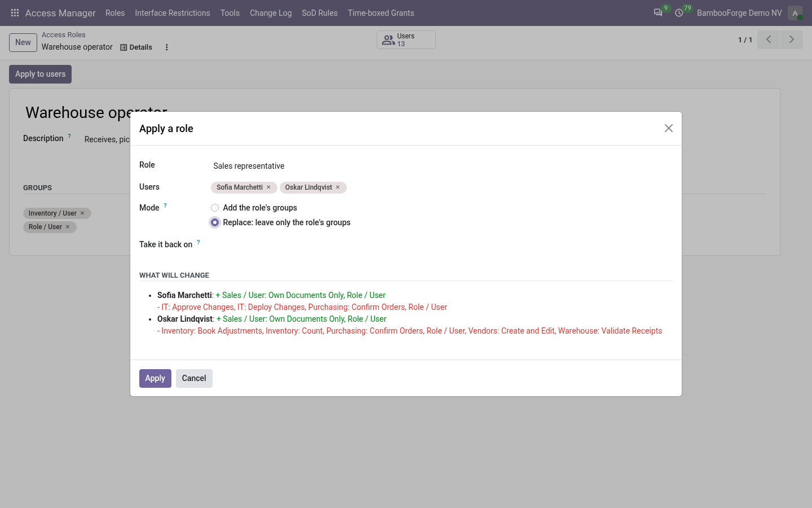Open the Tools menu
812x508 pixels.
click(x=230, y=13)
